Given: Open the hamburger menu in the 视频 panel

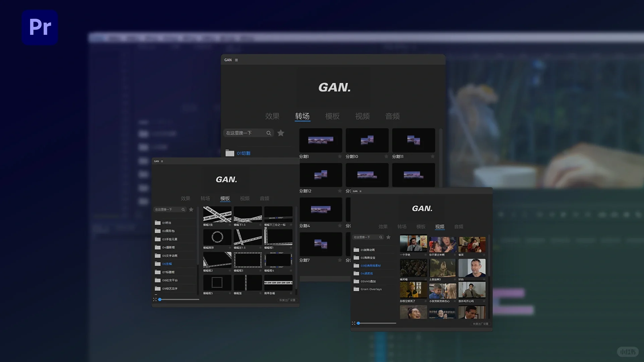Looking at the screenshot, I should tap(361, 191).
